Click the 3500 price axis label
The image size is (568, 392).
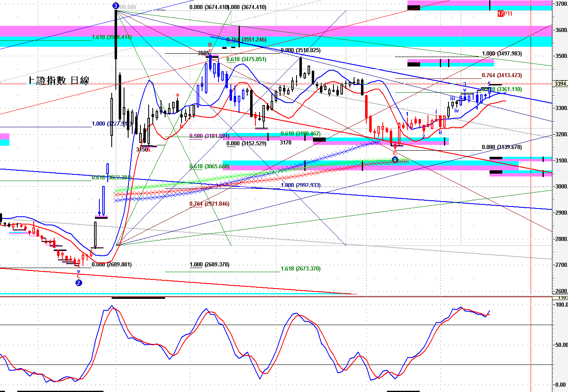pos(561,56)
